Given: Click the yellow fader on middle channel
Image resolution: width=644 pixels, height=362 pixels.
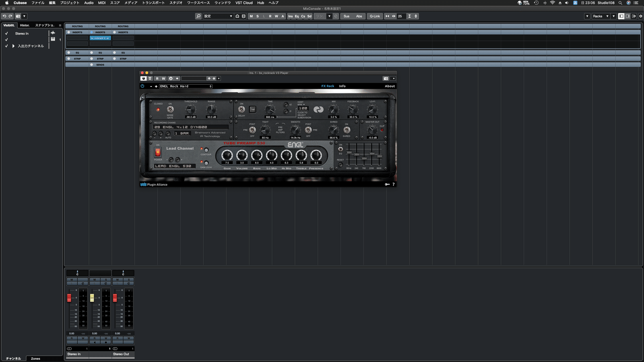Looking at the screenshot, I should [x=92, y=298].
